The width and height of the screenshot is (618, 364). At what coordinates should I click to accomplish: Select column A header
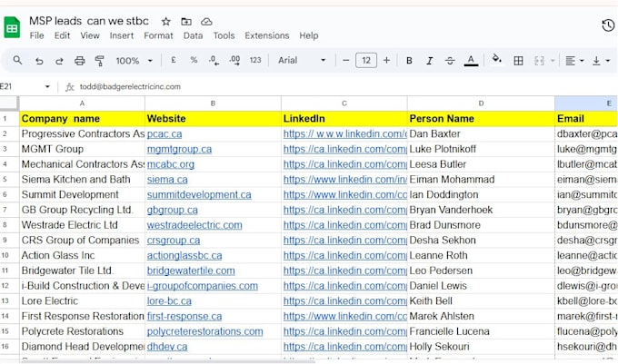point(82,103)
